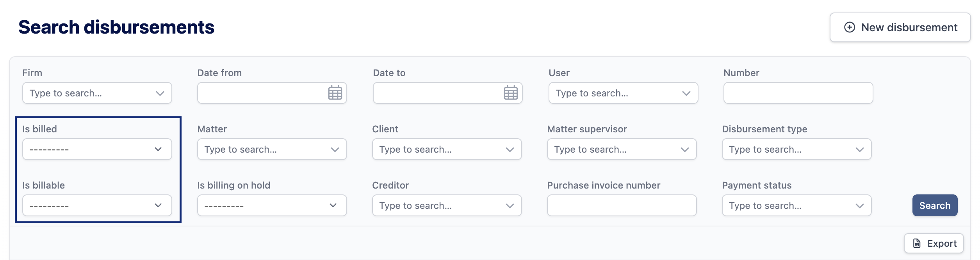Open the Creditor dropdown
Screen dimensions: 980x260
pos(447,205)
